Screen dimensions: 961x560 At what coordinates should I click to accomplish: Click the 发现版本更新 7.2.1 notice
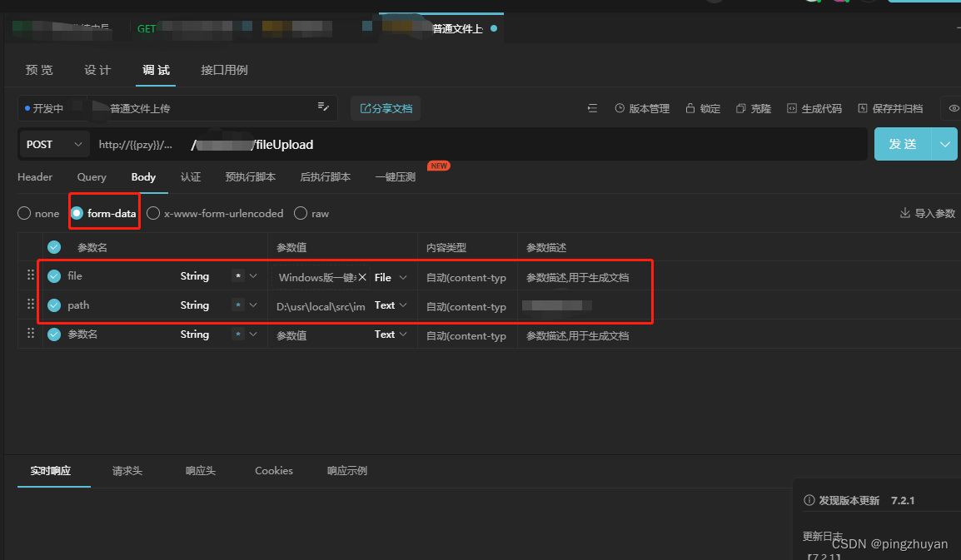pyautogui.click(x=859, y=501)
